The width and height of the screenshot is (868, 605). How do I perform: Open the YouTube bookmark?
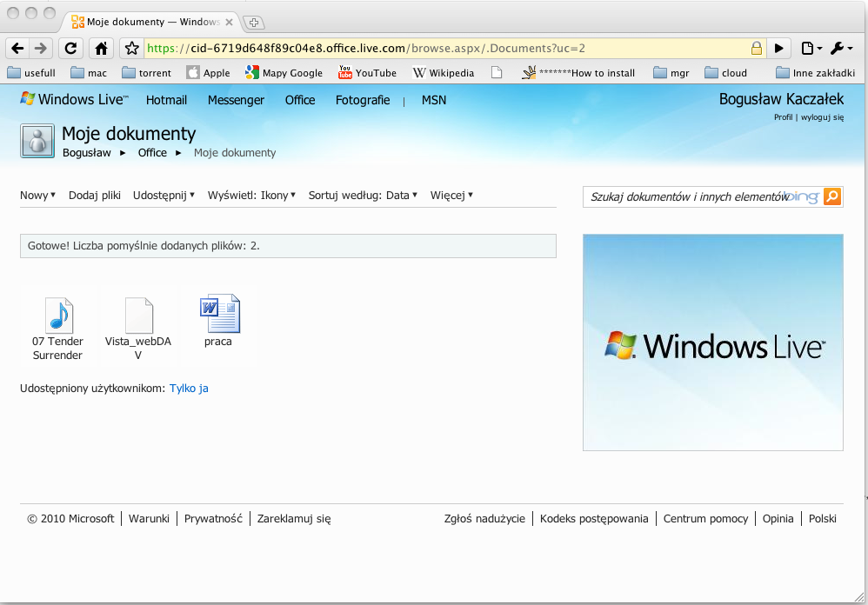point(368,72)
